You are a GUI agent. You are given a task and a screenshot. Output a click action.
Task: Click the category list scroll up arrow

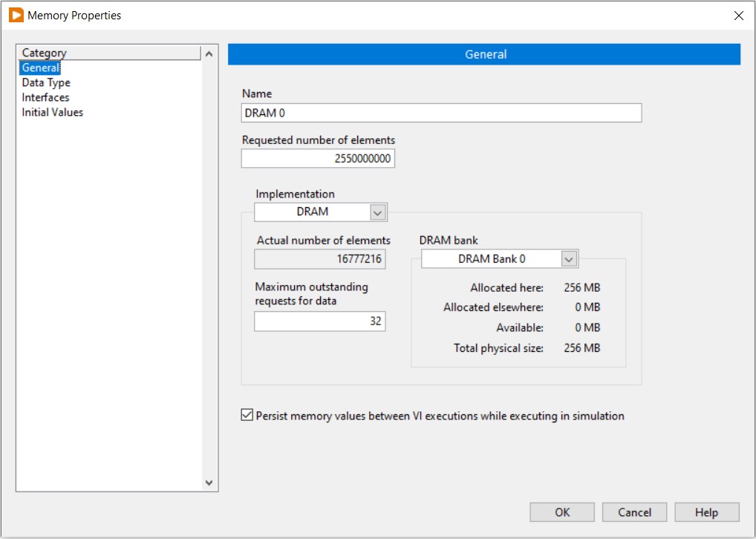click(209, 53)
